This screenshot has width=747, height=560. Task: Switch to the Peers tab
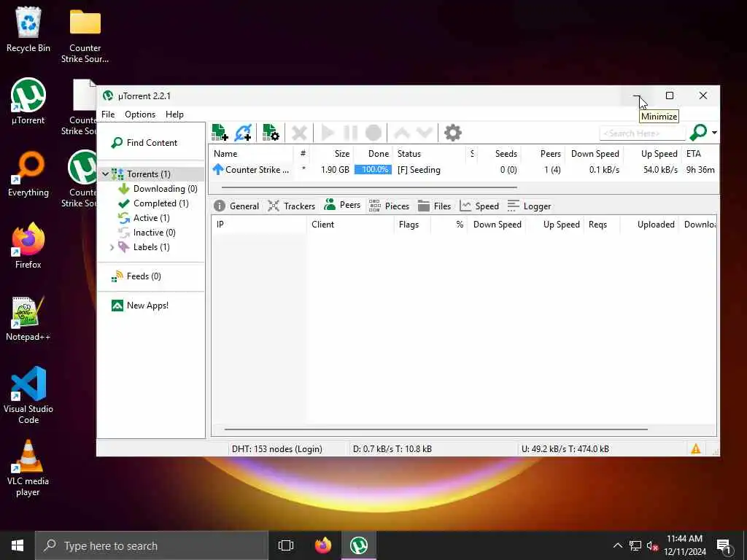click(x=342, y=205)
